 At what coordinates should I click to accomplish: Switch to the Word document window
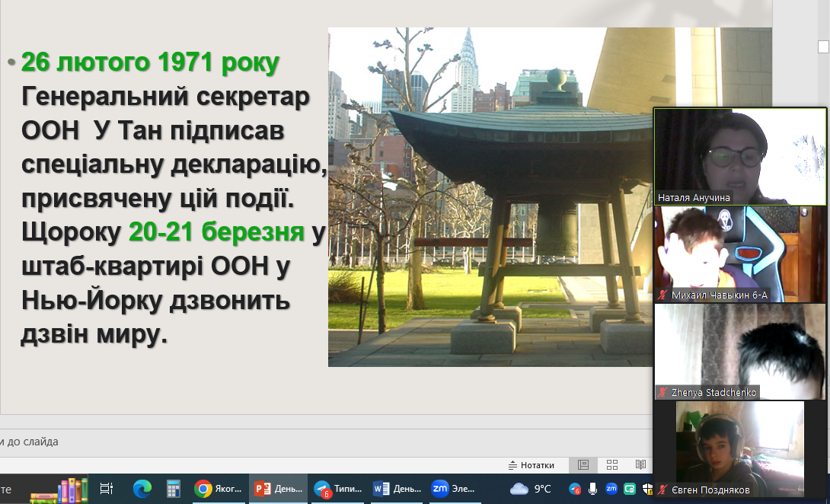tap(397, 489)
